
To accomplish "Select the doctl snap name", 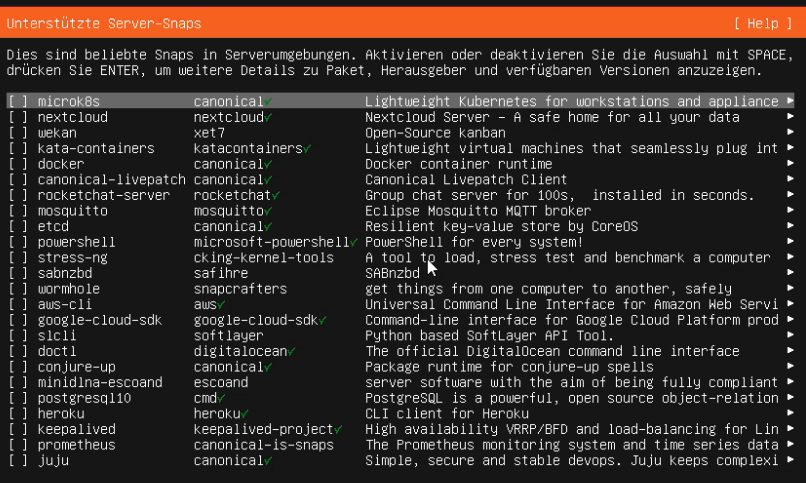I will point(57,351).
